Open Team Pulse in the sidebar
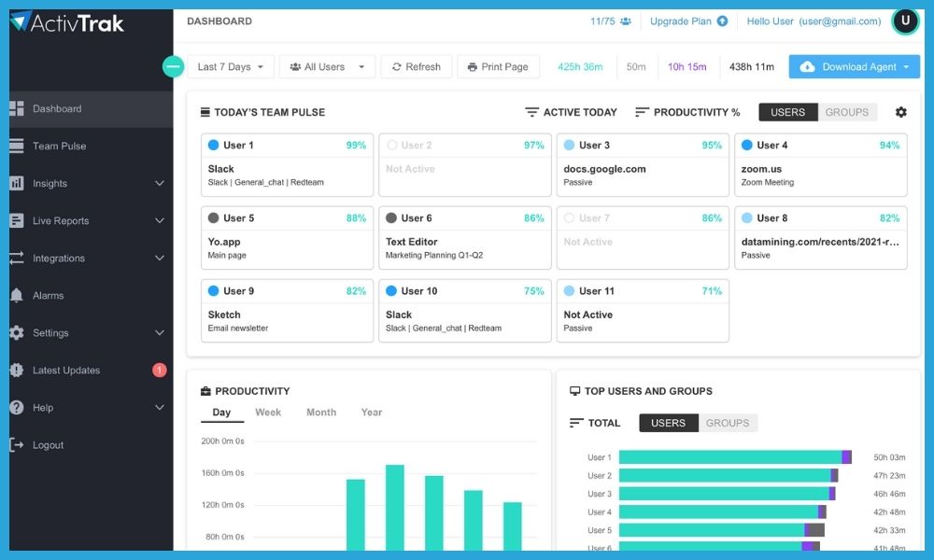 tap(92, 146)
